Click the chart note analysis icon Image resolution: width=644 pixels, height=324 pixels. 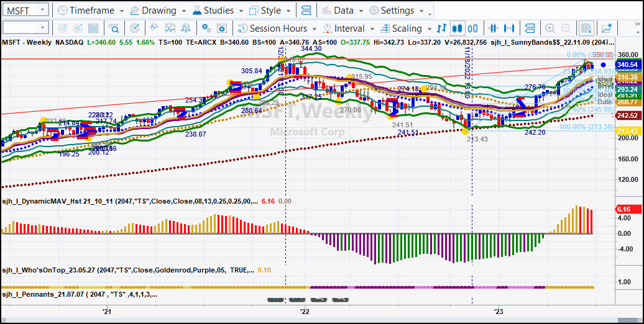pyautogui.click(x=170, y=29)
